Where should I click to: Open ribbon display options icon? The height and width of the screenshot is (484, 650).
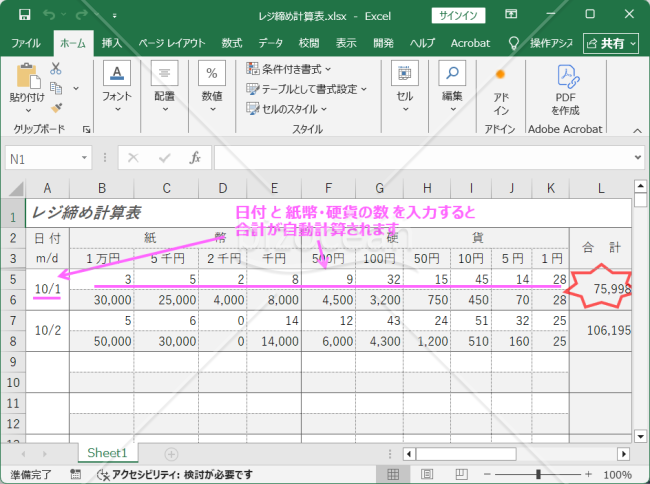click(x=511, y=15)
